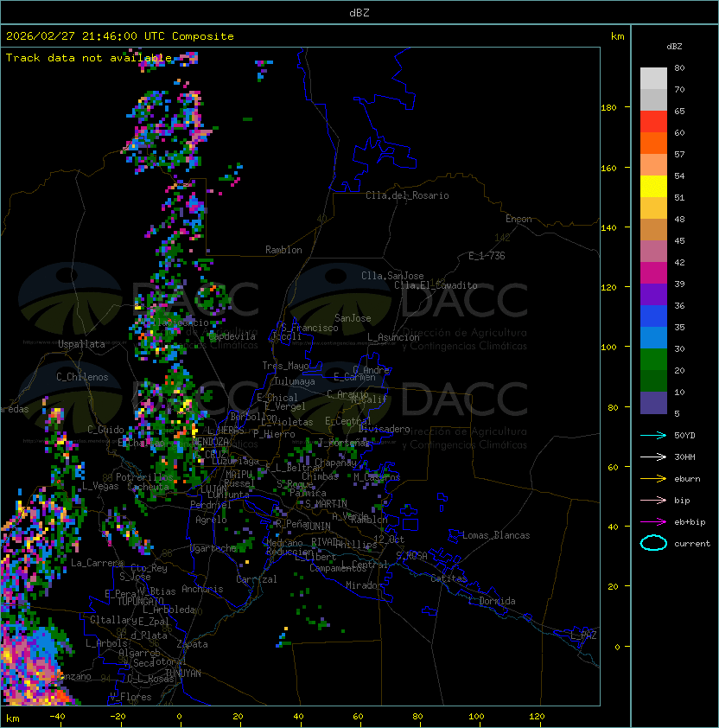Click the 'Agrelo' place label
Image resolution: width=719 pixels, height=728 pixels.
(x=211, y=520)
